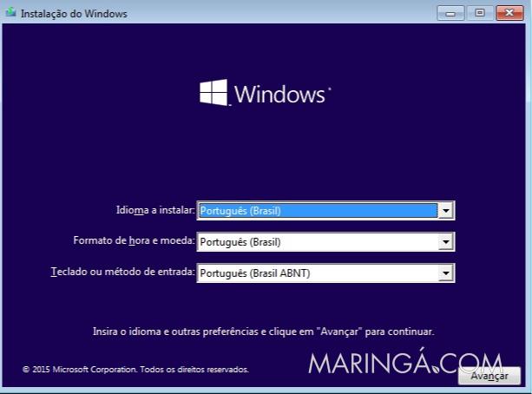532x394 pixels.
Task: Click the 'Insira o idioma e outras preferências' instruction text
Action: click(x=263, y=332)
